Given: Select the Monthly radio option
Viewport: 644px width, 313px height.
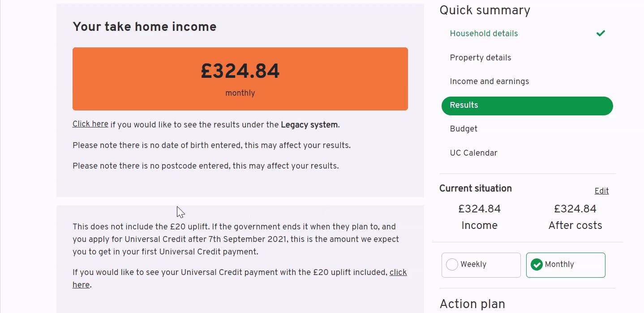Looking at the screenshot, I should tap(565, 265).
